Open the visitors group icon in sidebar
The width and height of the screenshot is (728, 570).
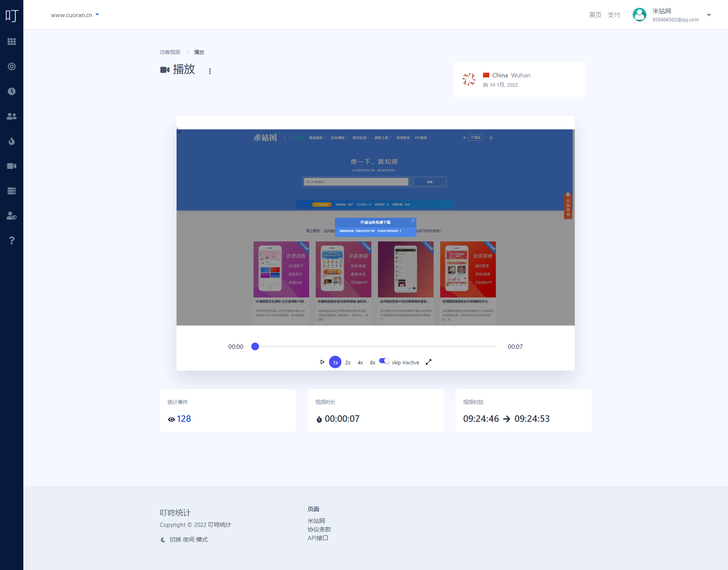coord(12,116)
